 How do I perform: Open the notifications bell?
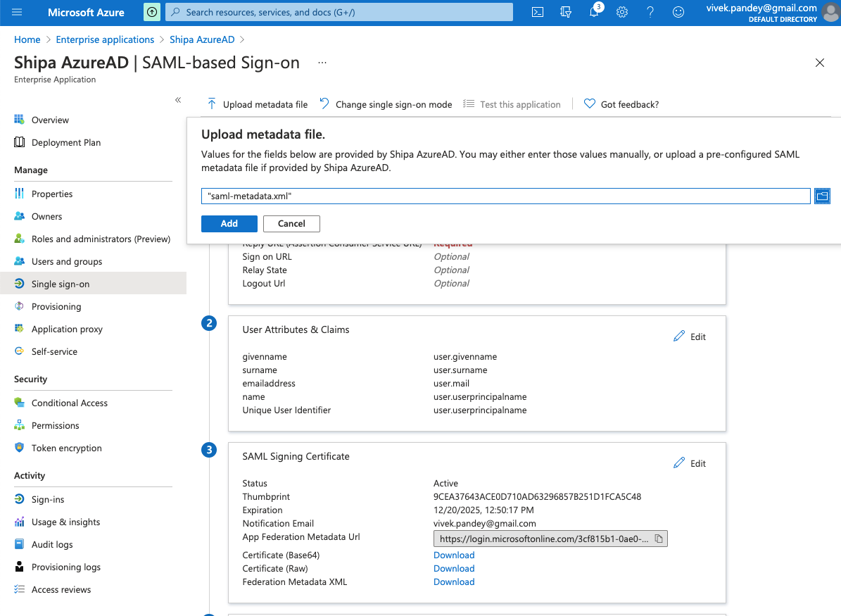tap(594, 12)
